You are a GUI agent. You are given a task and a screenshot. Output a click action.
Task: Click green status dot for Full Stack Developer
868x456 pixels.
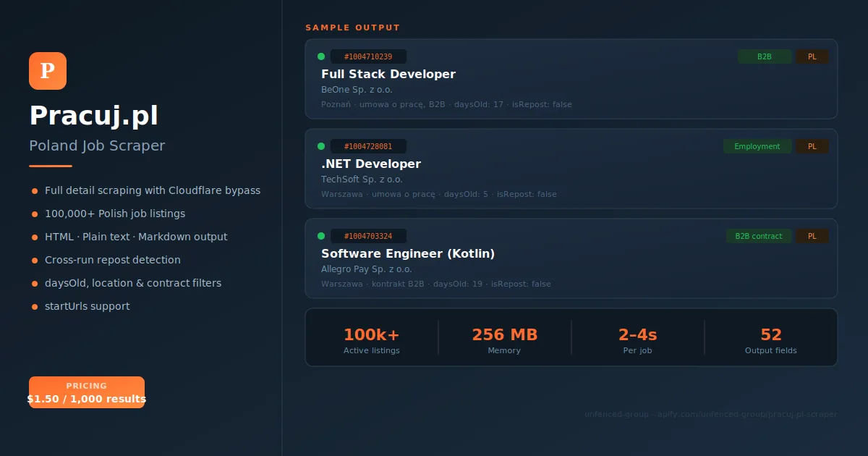(321, 56)
